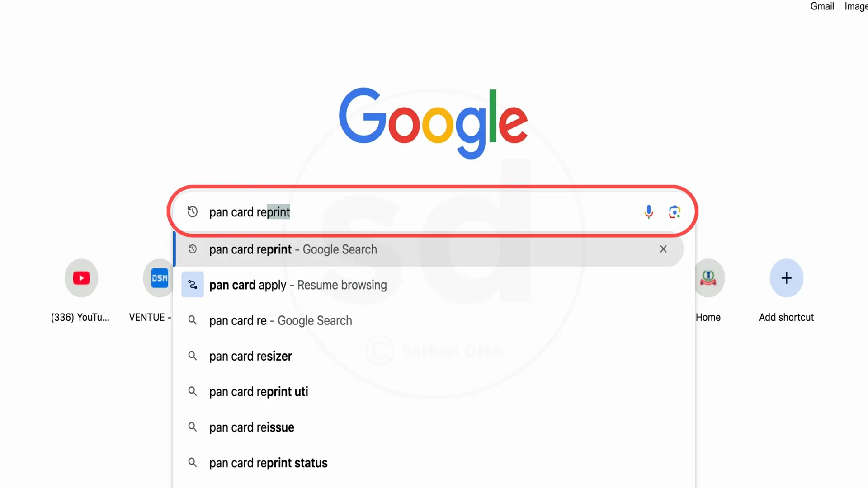This screenshot has height=488, width=868.
Task: Open the YouTube shortcut icon
Action: coord(81,278)
